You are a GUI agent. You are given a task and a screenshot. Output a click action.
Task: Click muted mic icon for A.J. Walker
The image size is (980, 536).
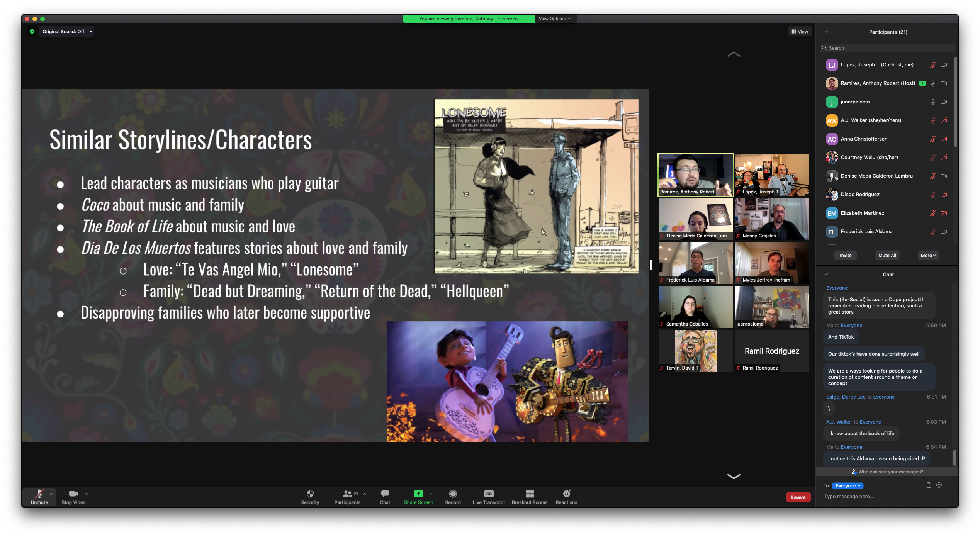(932, 120)
